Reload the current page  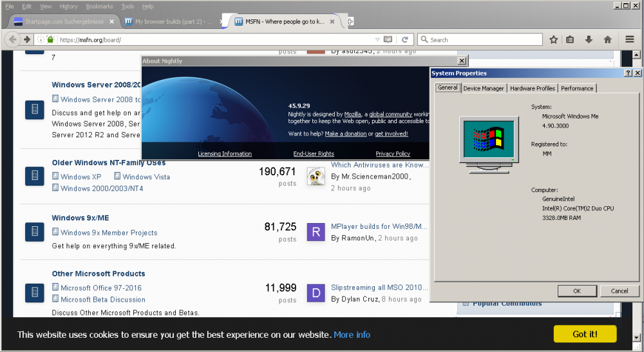[x=407, y=39]
